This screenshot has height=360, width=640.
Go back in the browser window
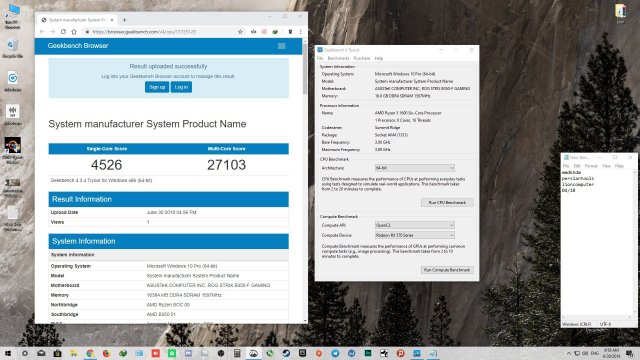[42, 31]
